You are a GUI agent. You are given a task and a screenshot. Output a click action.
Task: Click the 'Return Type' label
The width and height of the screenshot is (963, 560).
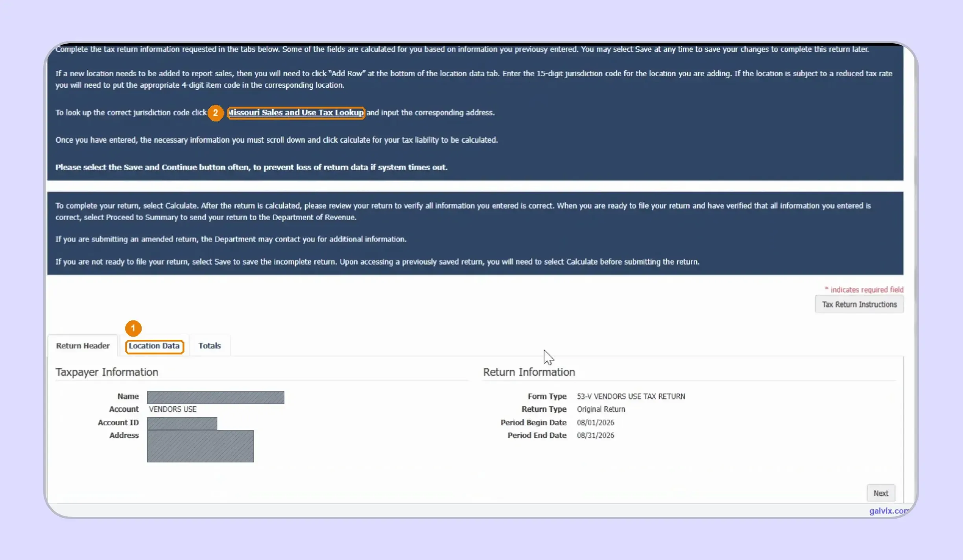pyautogui.click(x=544, y=409)
